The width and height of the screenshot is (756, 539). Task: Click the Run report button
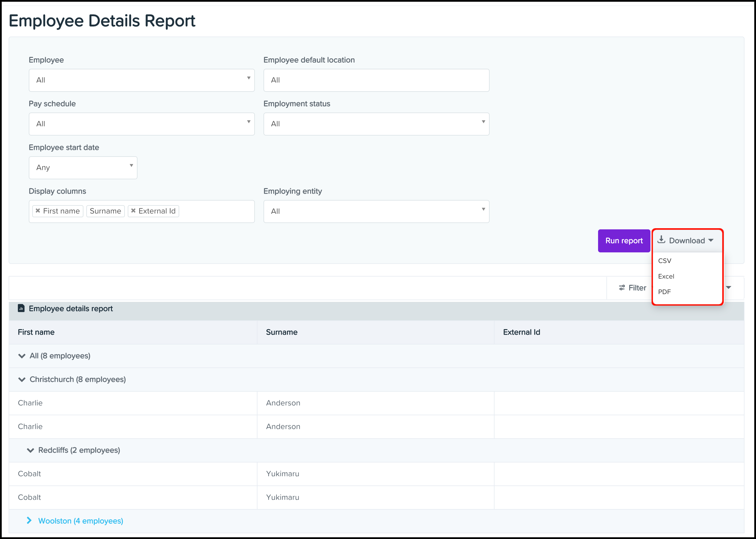[x=624, y=240]
